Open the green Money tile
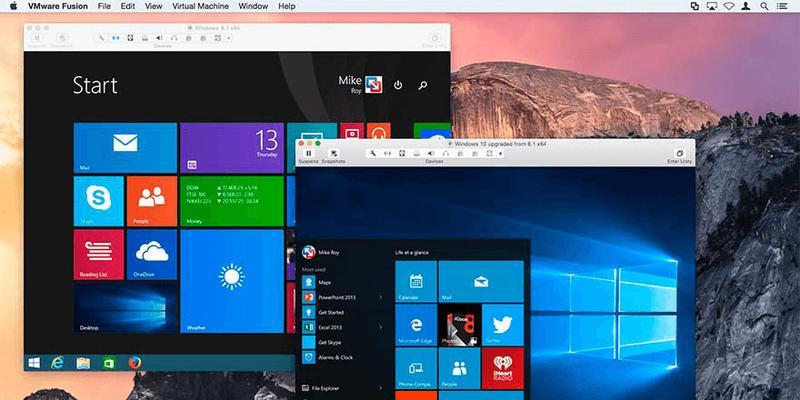This screenshot has height=400, width=800. [232, 201]
